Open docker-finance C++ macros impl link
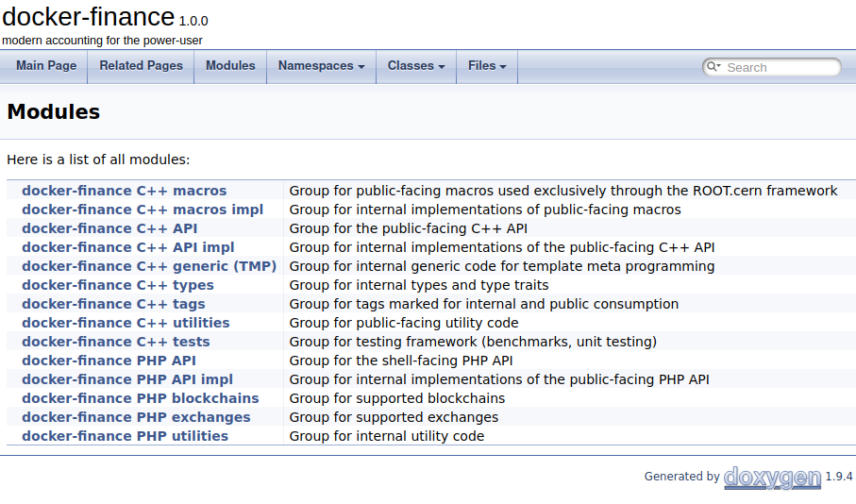Image resolution: width=856 pixels, height=504 pixels. pos(143,210)
